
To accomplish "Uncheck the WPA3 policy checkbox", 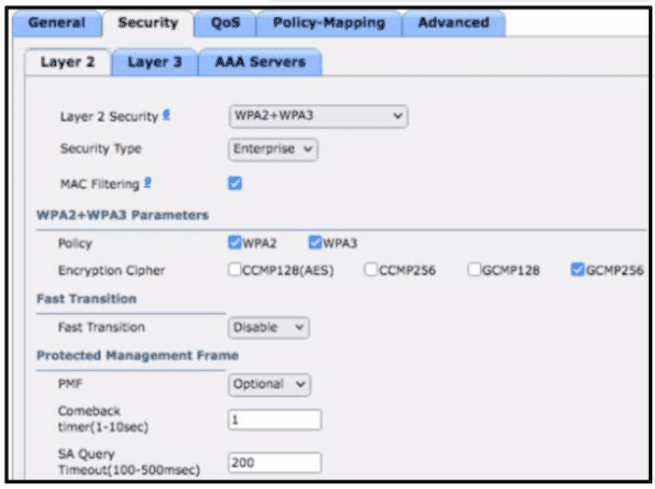I will point(315,242).
